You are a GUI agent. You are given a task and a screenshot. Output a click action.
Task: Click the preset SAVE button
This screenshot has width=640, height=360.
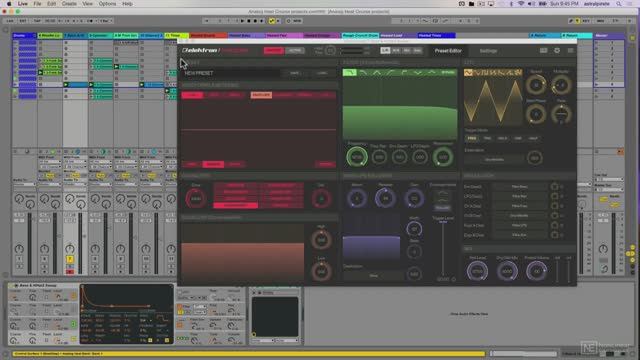pos(294,73)
